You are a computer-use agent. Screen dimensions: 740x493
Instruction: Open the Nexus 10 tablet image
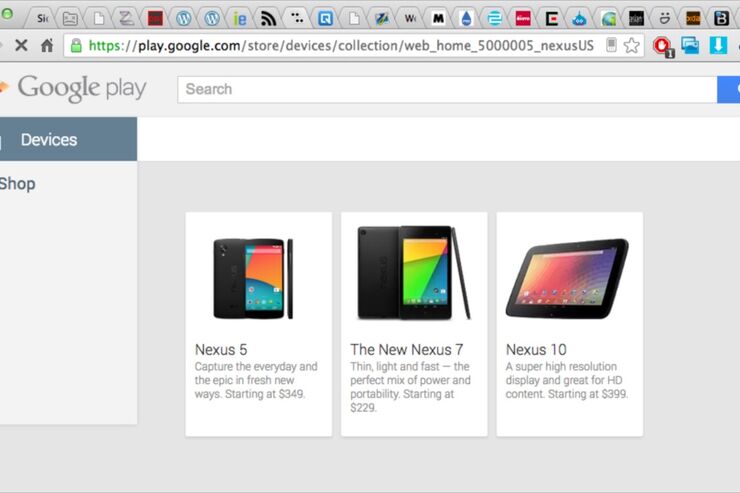point(567,278)
